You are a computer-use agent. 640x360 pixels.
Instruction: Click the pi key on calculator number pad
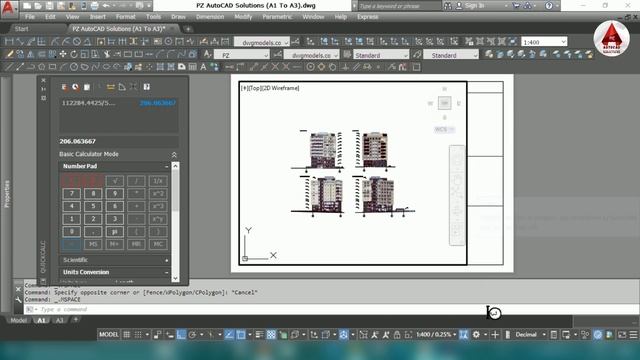115,231
